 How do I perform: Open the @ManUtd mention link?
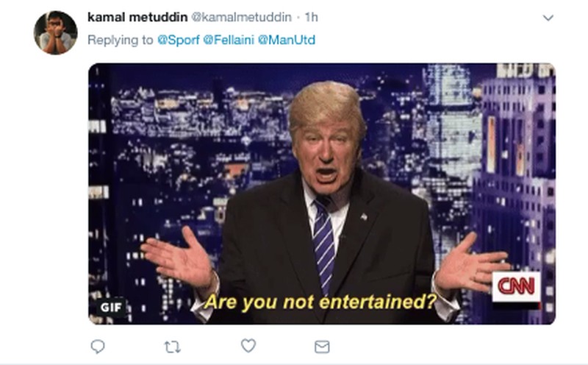(x=287, y=40)
